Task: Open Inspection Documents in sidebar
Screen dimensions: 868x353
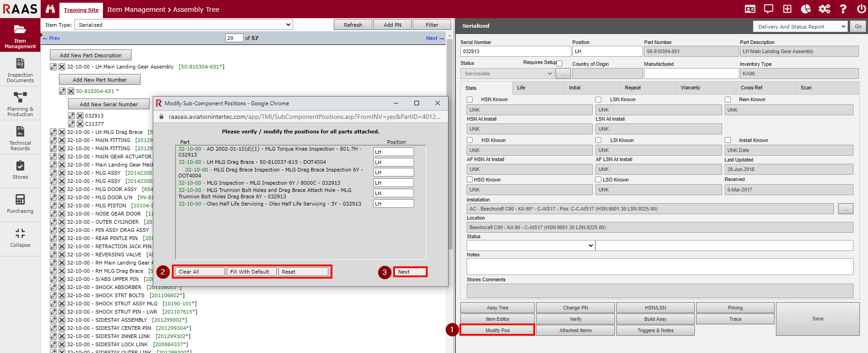Action: 20,70
